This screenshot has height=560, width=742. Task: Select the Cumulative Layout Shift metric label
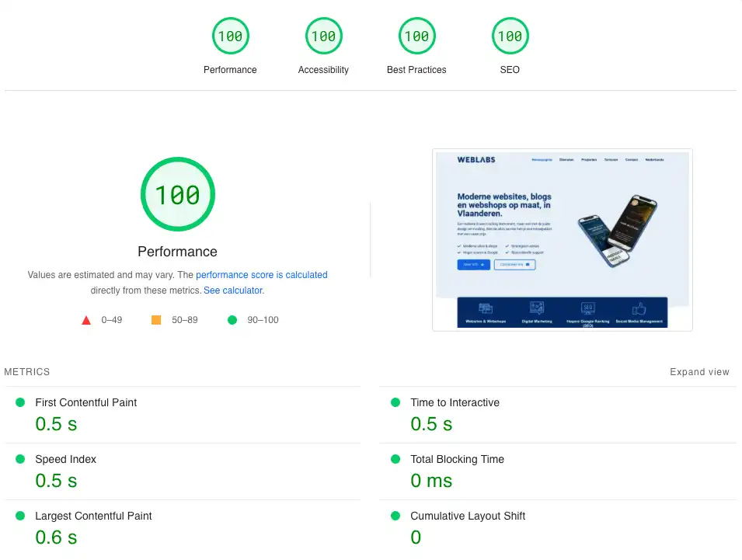tap(468, 516)
